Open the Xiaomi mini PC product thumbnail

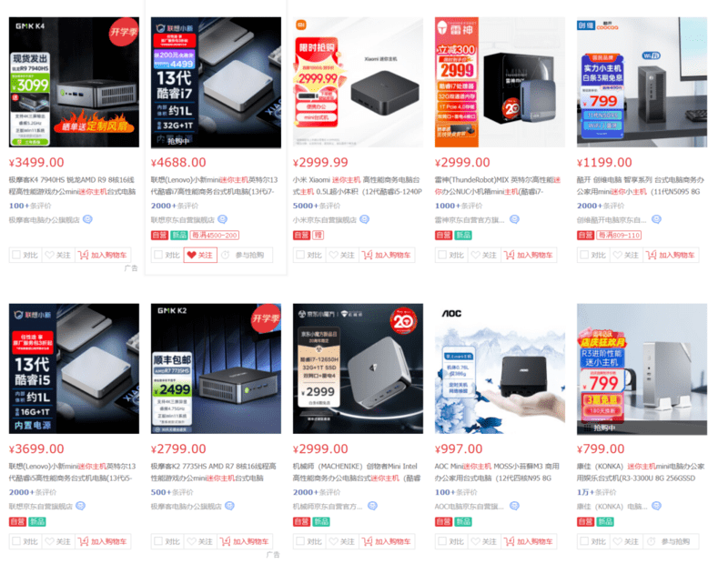tap(358, 82)
